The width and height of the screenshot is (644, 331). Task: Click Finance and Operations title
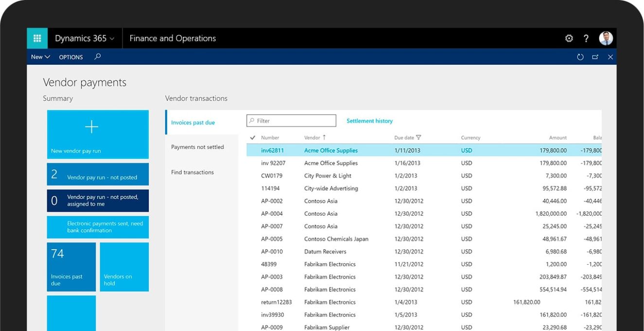[x=173, y=38]
